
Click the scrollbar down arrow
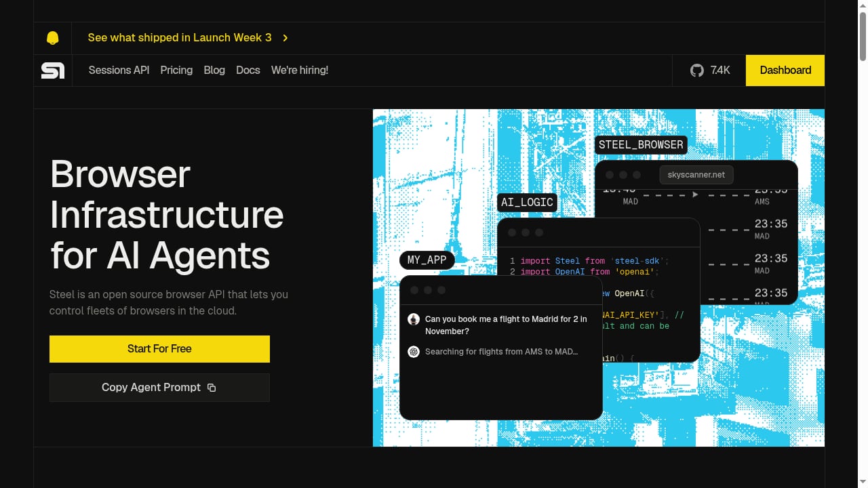(863, 483)
